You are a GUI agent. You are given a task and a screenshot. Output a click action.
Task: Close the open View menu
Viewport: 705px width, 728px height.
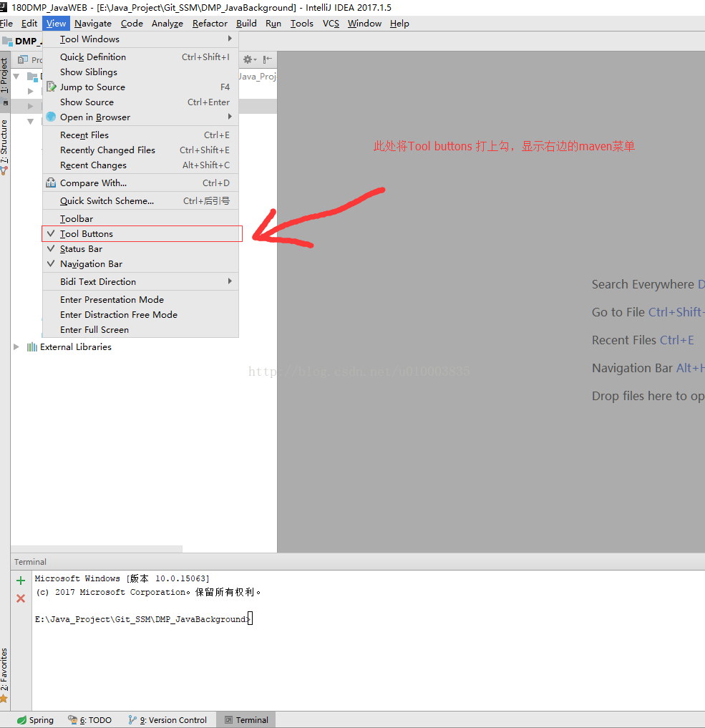pyautogui.click(x=56, y=23)
